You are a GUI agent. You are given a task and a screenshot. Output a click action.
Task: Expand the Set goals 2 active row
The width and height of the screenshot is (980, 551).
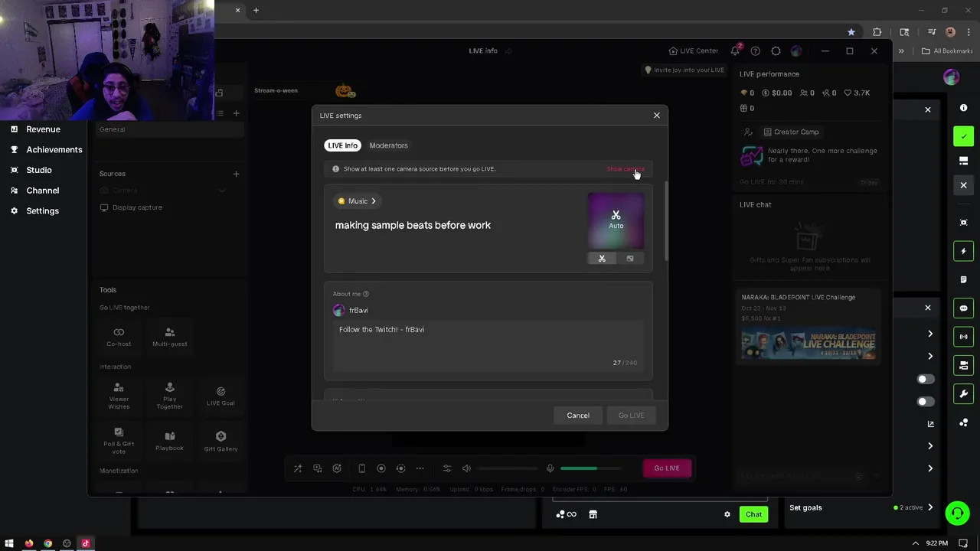pyautogui.click(x=861, y=507)
